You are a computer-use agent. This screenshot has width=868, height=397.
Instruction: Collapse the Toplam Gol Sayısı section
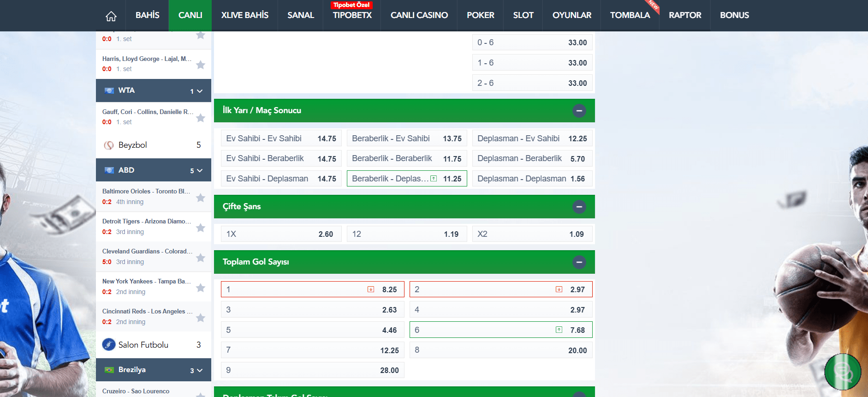point(579,262)
